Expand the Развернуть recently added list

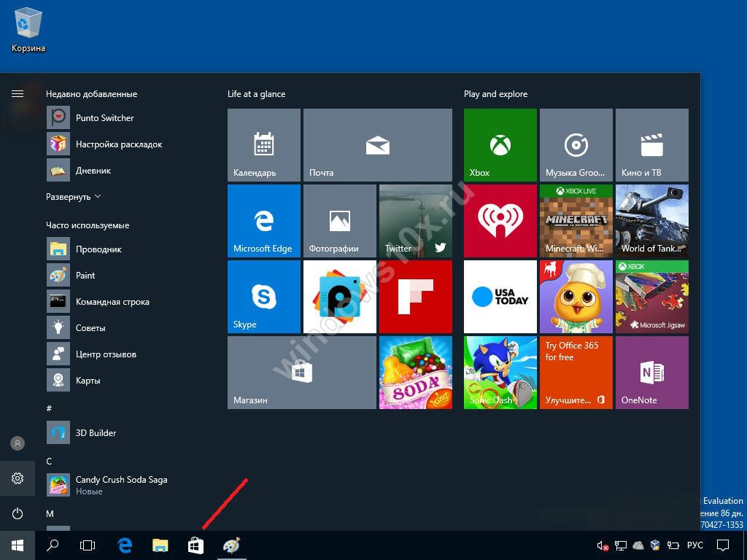point(73,197)
